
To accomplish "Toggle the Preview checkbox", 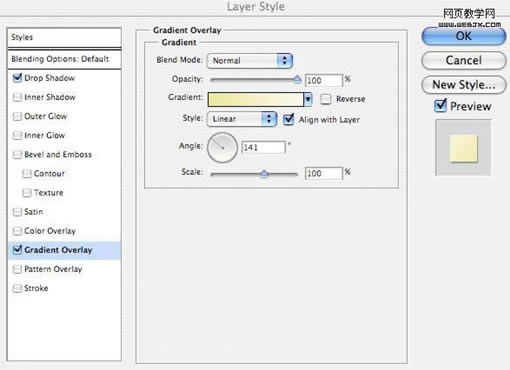I will (x=440, y=106).
